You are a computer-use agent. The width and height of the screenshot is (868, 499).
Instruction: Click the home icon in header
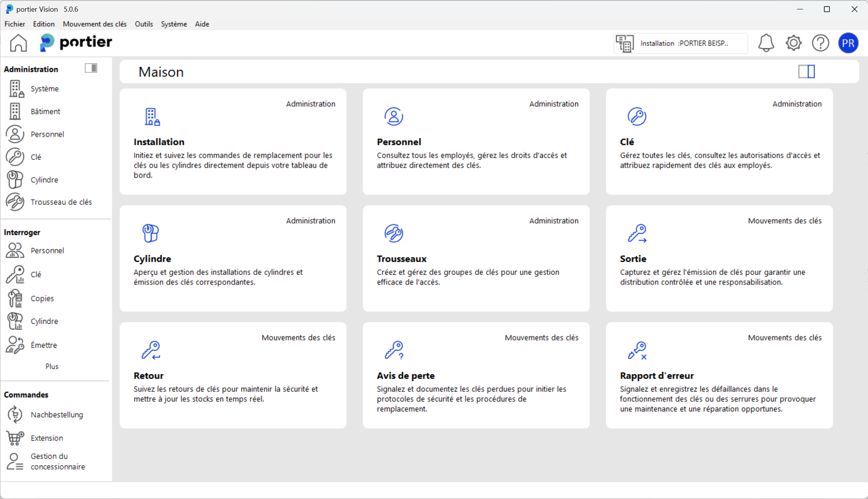click(18, 43)
